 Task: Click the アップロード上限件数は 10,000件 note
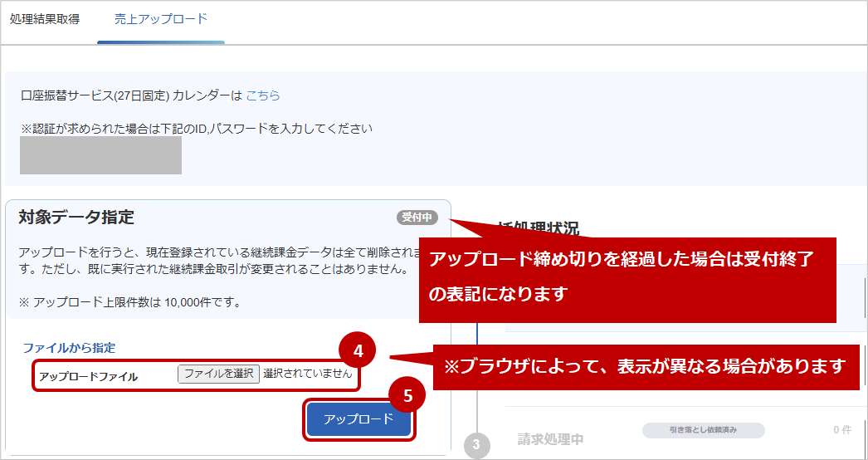click(129, 303)
